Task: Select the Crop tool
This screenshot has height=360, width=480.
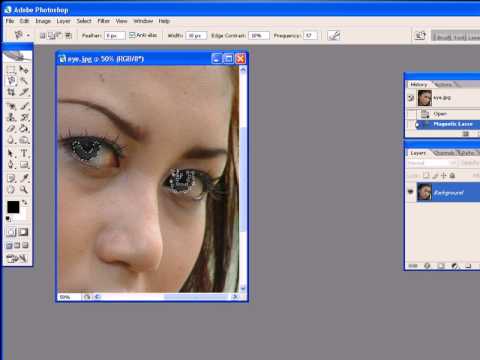Action: [x=12, y=92]
